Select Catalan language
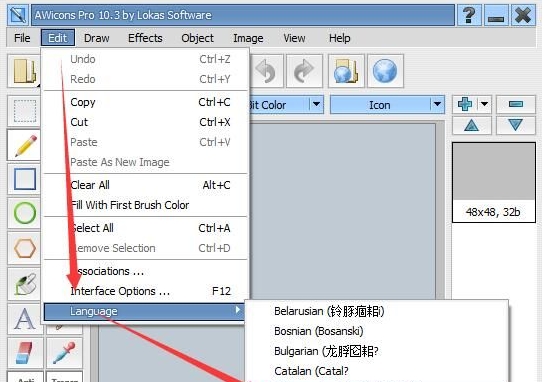544x382 pixels. click(377, 371)
